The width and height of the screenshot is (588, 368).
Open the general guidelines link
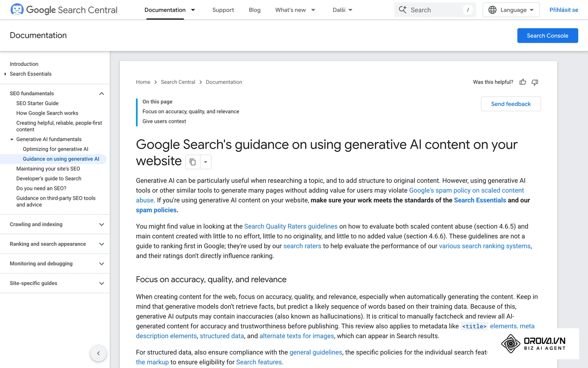click(x=316, y=352)
